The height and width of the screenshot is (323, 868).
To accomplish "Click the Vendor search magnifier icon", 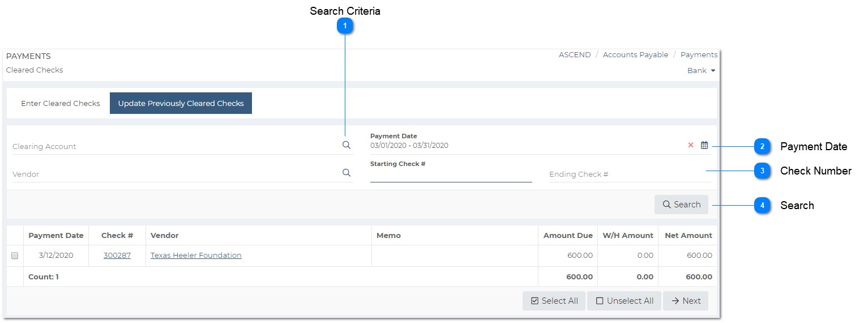I will [347, 173].
